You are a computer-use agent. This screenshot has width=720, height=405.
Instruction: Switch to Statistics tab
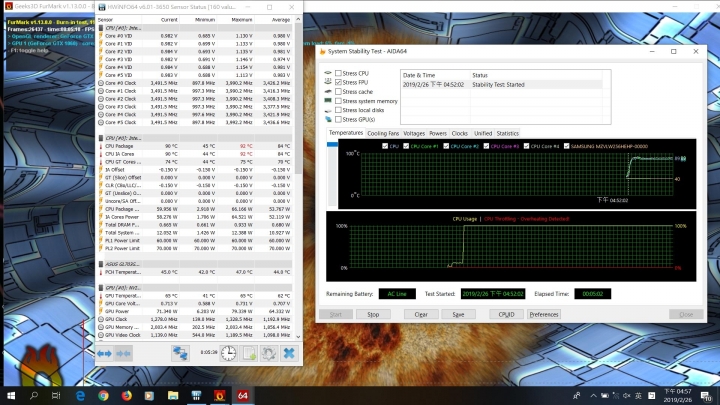507,133
